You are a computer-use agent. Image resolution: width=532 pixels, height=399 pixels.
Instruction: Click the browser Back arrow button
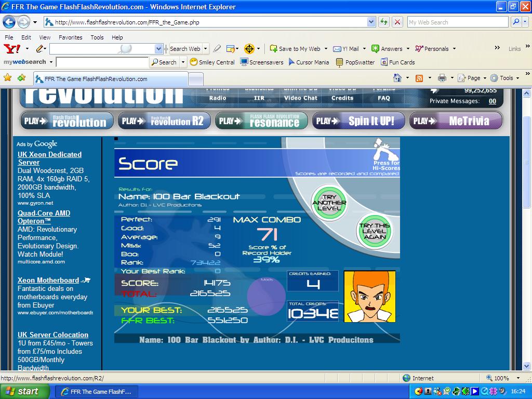click(x=9, y=22)
